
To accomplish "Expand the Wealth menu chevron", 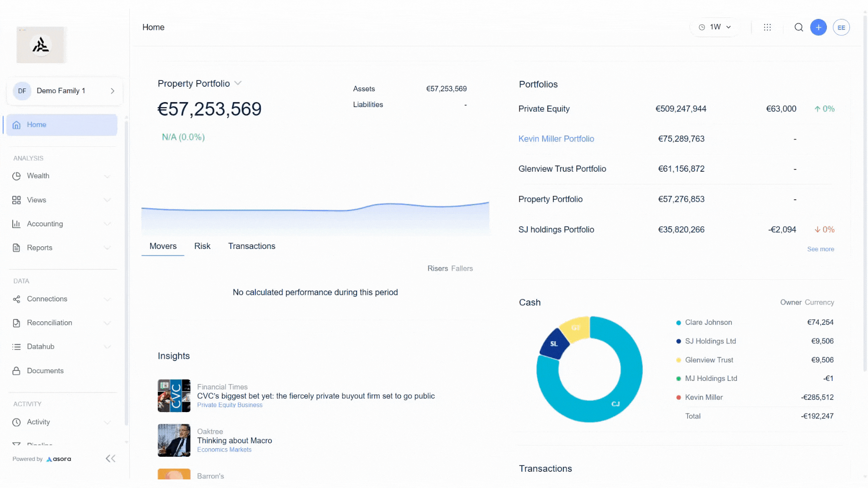I will [x=107, y=176].
